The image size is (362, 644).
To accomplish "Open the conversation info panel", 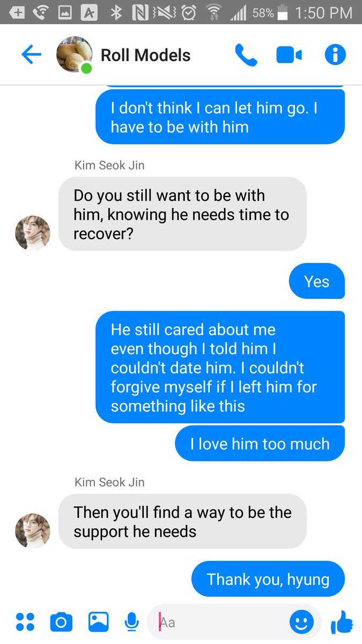I will 335,55.
